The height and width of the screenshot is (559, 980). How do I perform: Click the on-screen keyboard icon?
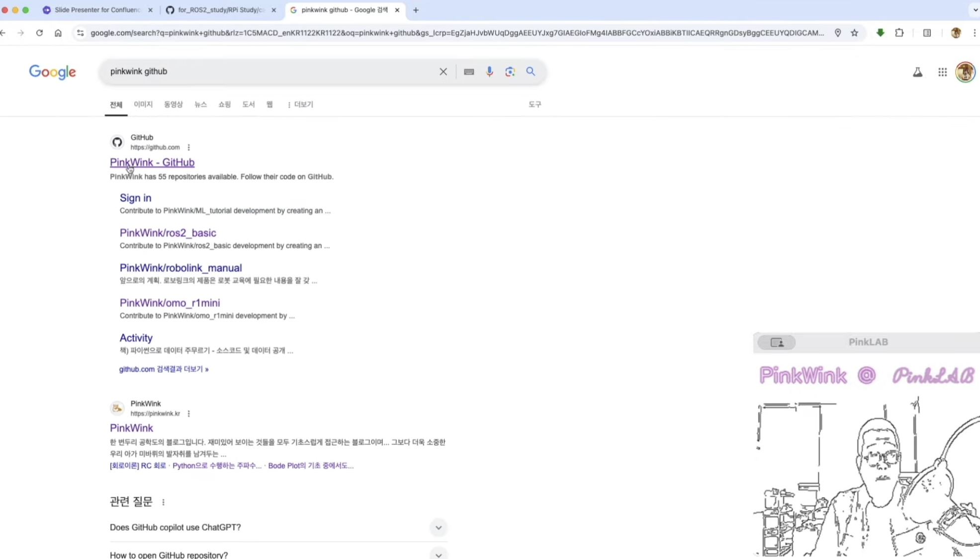point(468,72)
